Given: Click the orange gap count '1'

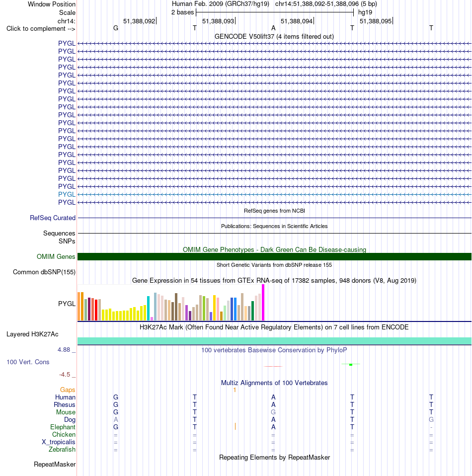Looking at the screenshot, I should tap(235, 390).
